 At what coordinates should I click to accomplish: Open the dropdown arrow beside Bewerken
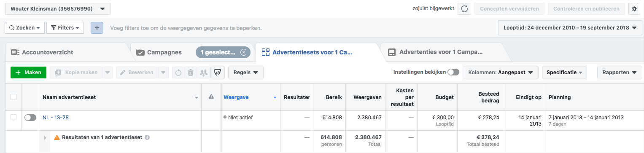coord(163,72)
